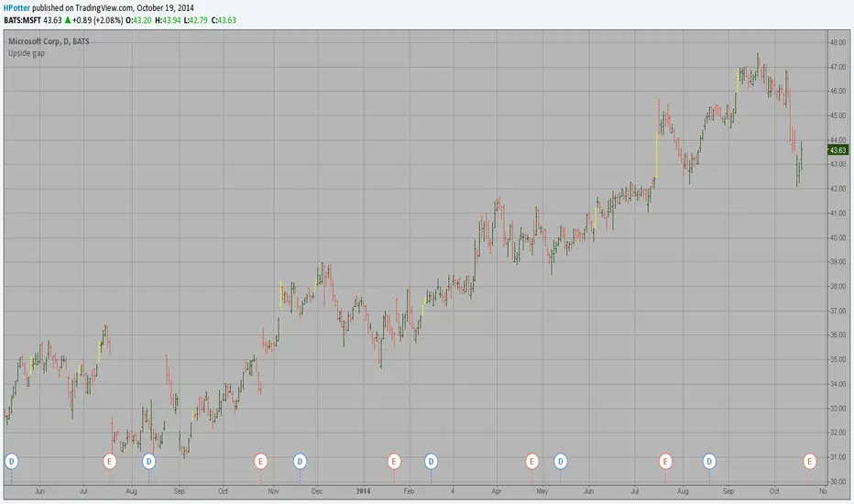Click dividend marker just after May 2014
This screenshot has width=854, height=504.
[x=561, y=460]
